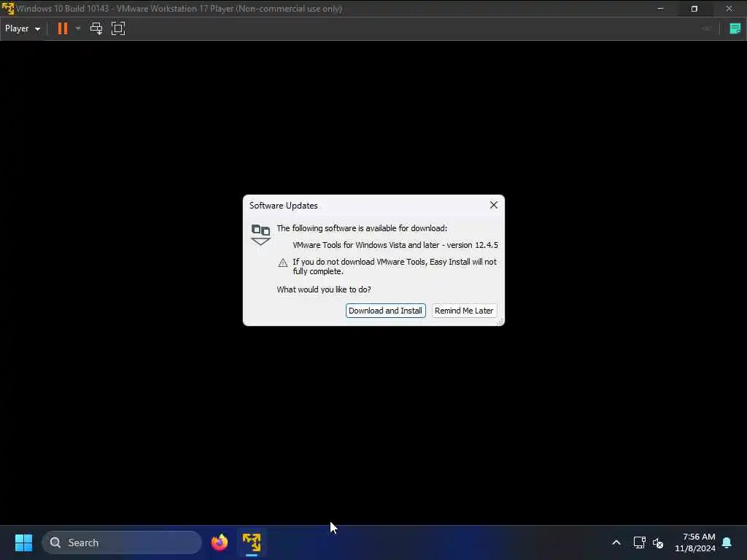The width and height of the screenshot is (747, 560).
Task: Show hidden system tray icons
Action: pos(616,542)
